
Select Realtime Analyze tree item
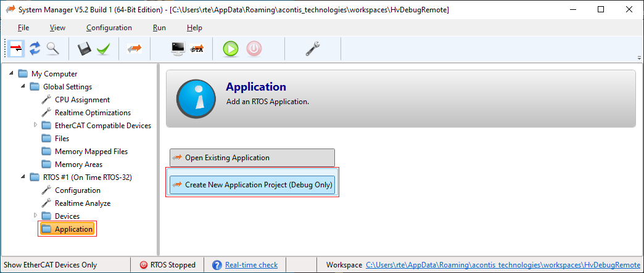83,203
